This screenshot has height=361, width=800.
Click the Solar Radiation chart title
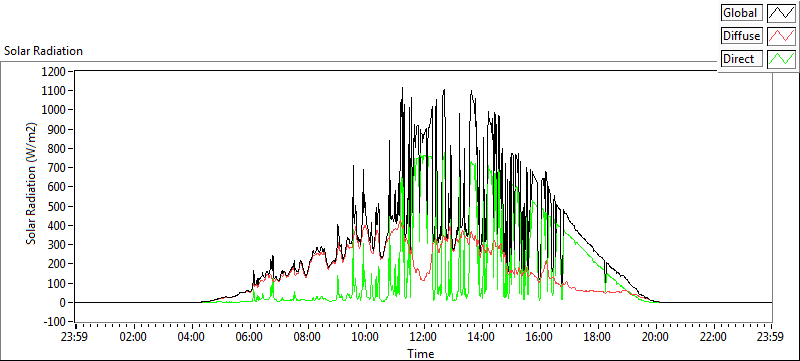click(43, 51)
